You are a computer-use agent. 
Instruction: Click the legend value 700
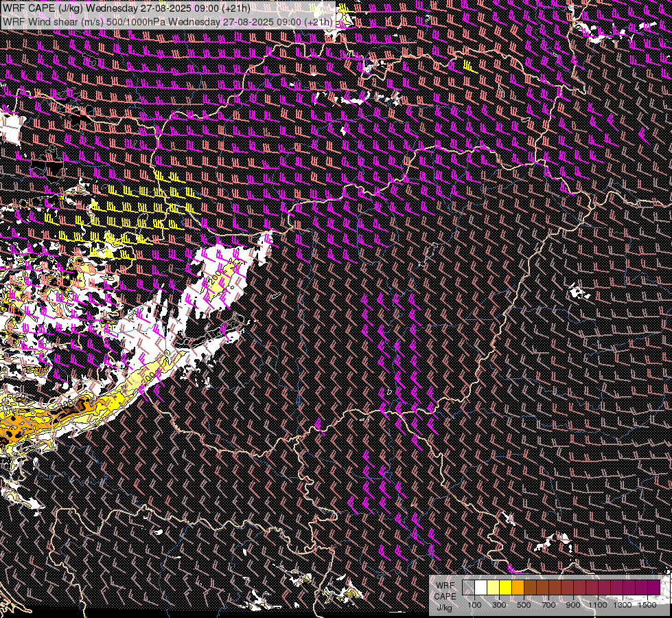548,605
